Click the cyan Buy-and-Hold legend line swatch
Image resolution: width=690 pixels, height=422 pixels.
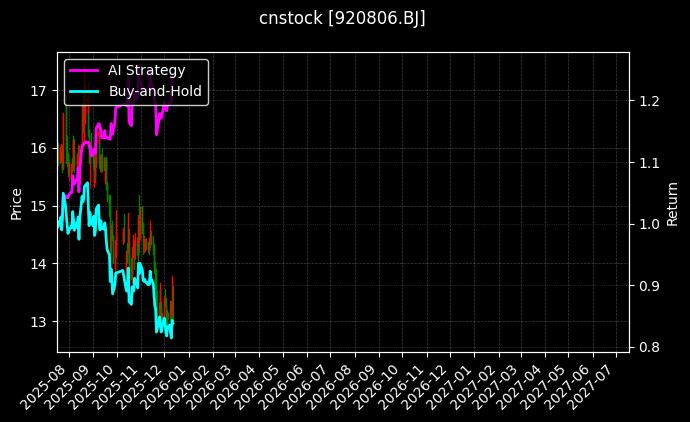point(83,91)
